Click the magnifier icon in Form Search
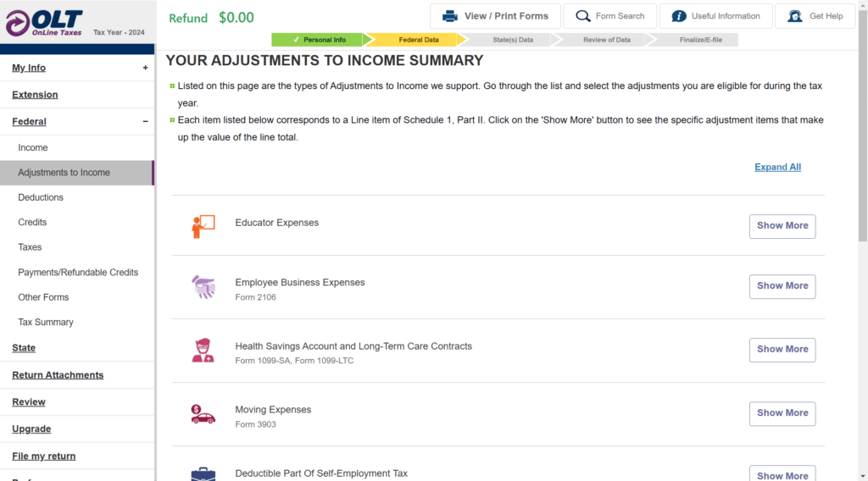Viewport: 868px width, 481px height. pos(583,16)
